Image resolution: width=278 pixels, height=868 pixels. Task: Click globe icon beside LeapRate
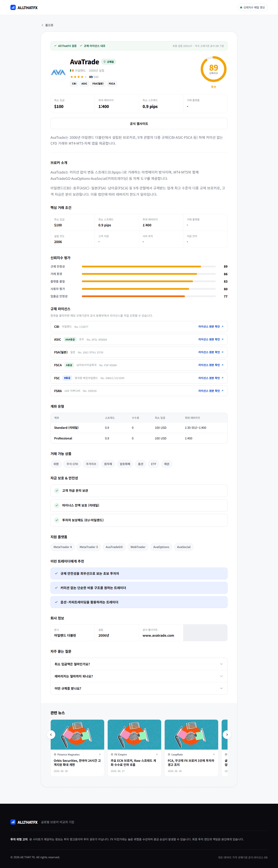click(x=169, y=754)
